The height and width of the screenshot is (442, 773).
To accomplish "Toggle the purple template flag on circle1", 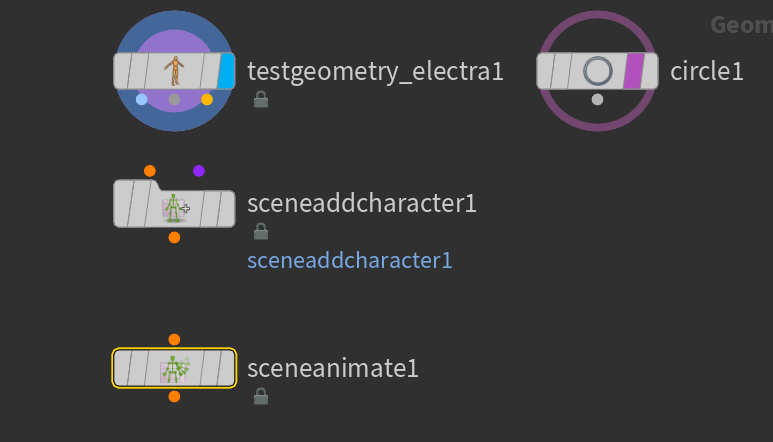I will coord(634,71).
